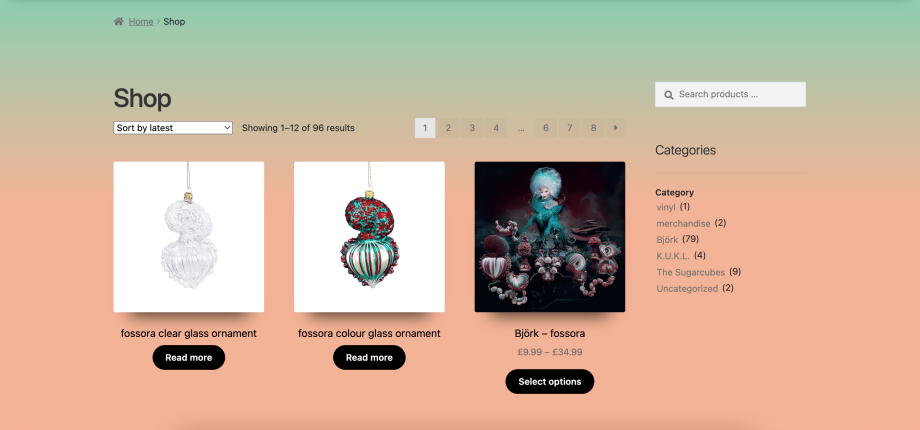Click the home icon in breadcrumb
920x430 pixels.
coord(119,22)
